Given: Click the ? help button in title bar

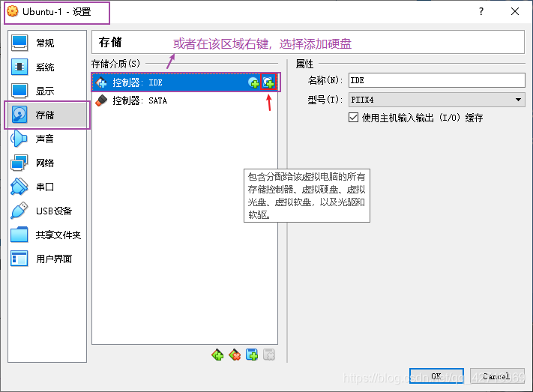Looking at the screenshot, I should [481, 11].
